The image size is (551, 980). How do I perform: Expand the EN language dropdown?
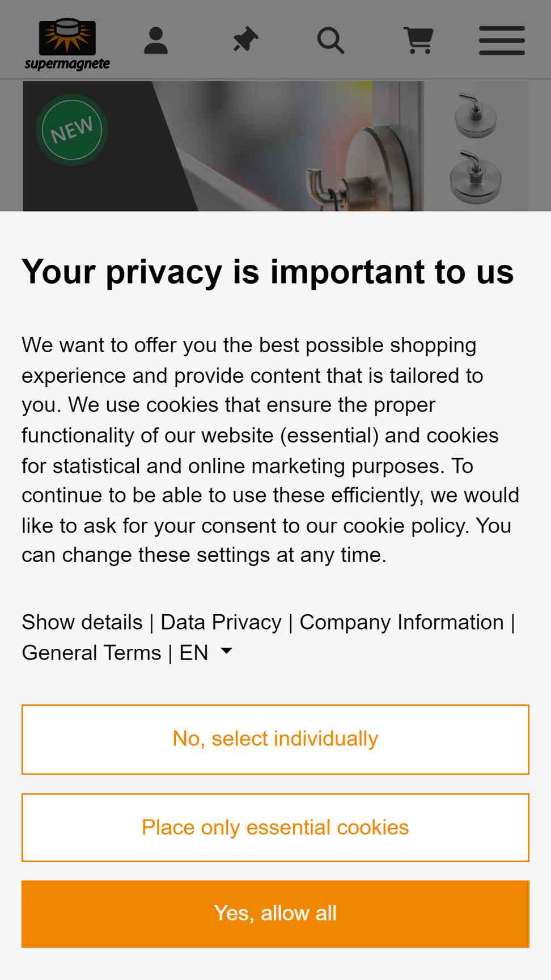pyautogui.click(x=206, y=653)
